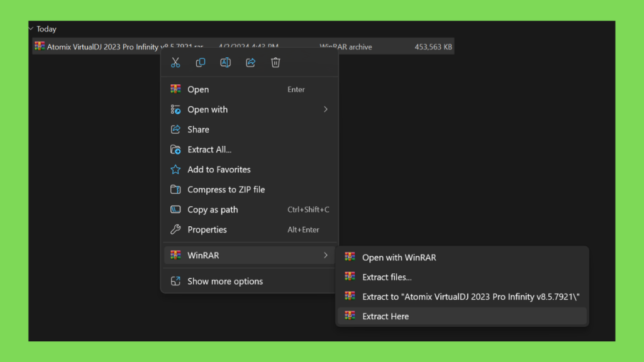Click the Today group label
This screenshot has width=644, height=362.
click(x=47, y=29)
